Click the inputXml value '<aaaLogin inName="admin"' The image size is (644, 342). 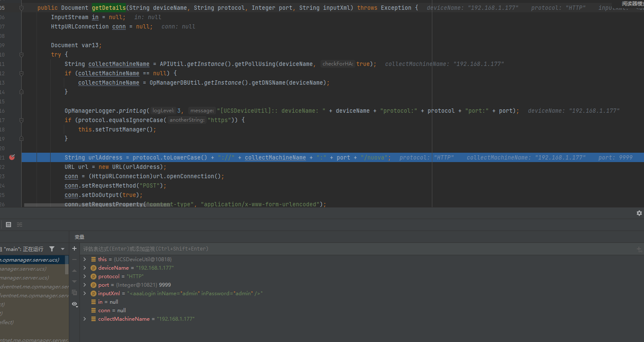point(195,294)
